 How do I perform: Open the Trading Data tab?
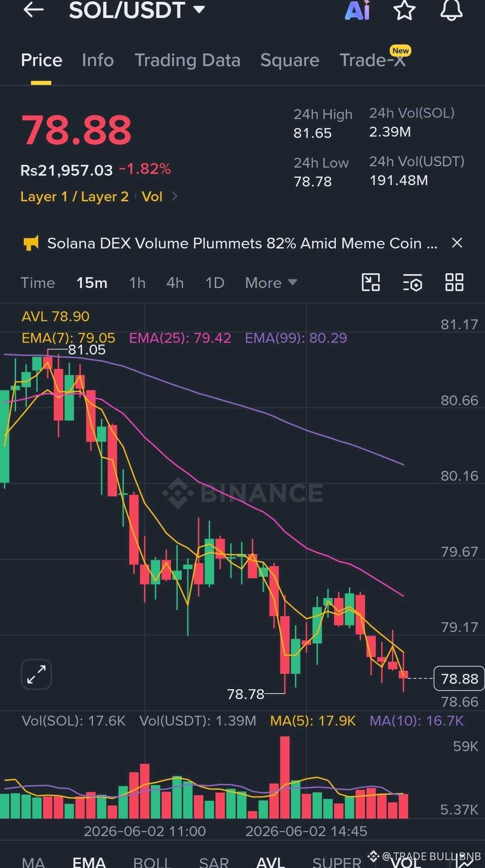click(187, 60)
